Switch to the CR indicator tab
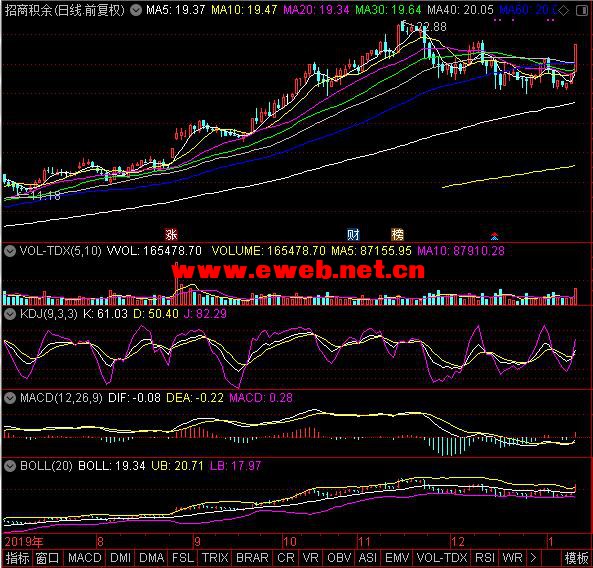 point(286,558)
